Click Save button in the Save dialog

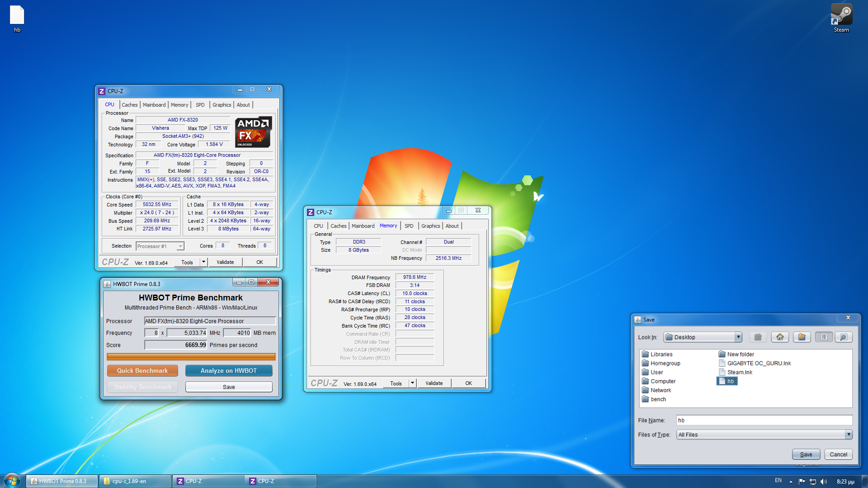pos(806,455)
